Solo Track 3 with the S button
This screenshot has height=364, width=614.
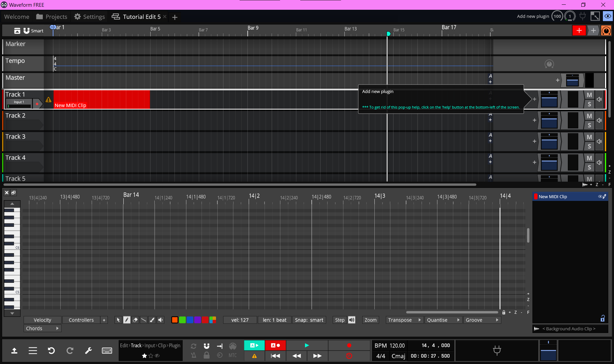coord(589,146)
